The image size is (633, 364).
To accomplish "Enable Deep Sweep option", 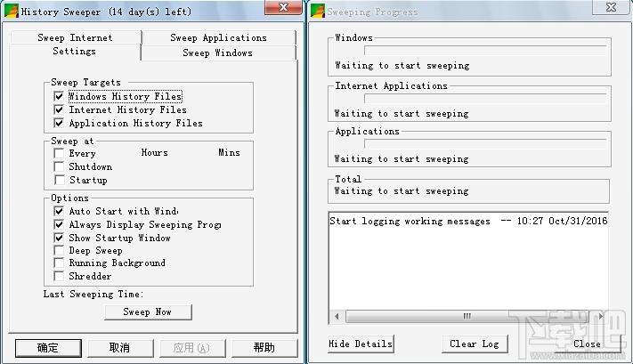I will coord(59,251).
